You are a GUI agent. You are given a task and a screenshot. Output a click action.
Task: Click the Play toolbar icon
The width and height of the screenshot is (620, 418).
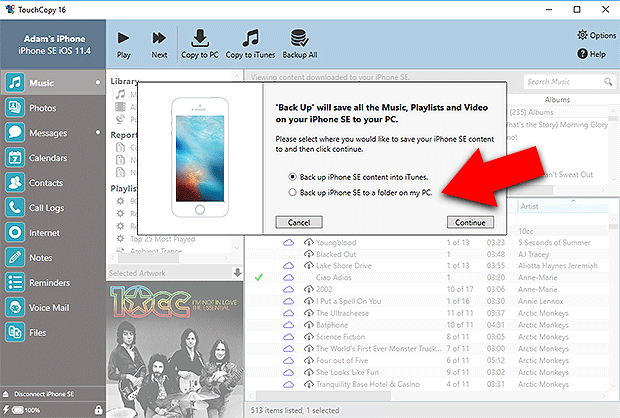coord(123,38)
